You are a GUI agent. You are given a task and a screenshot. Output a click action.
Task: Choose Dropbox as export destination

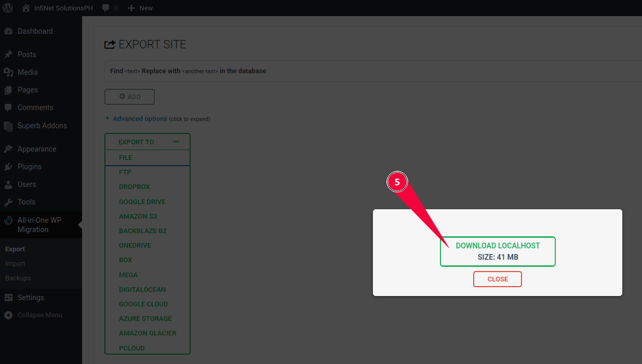134,187
